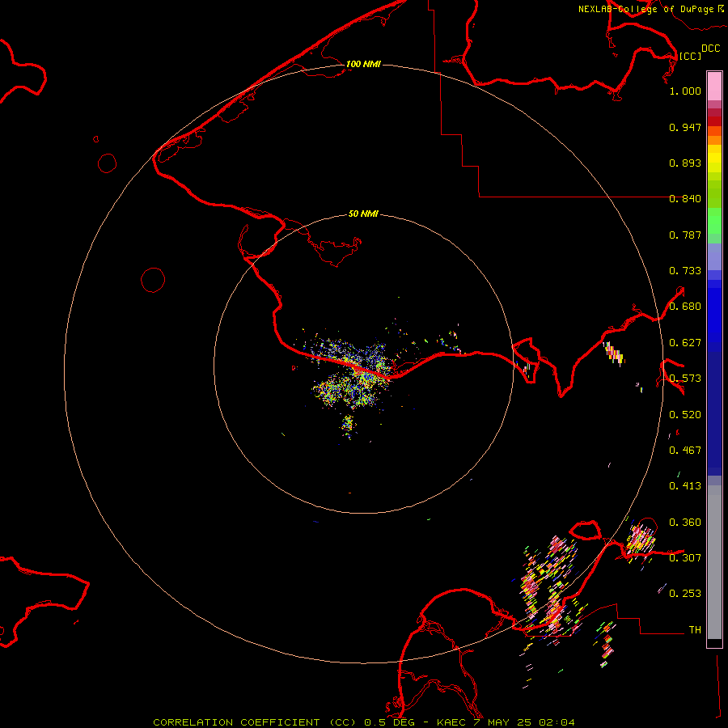Click the 50 NMI range ring label

363,214
